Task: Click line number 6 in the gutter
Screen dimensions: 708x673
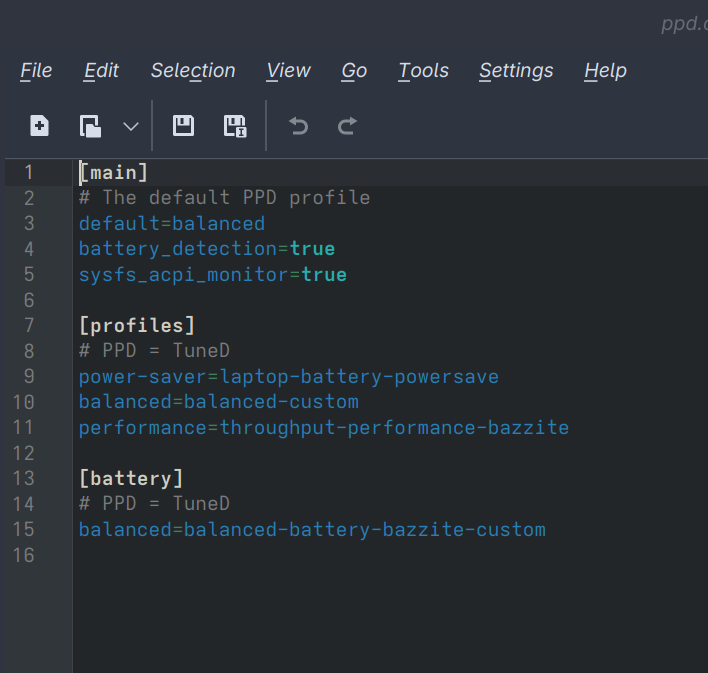Action: click(x=29, y=300)
